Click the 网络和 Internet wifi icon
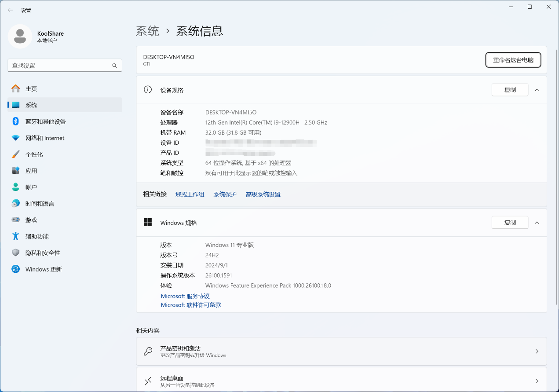559x392 pixels. coord(16,138)
